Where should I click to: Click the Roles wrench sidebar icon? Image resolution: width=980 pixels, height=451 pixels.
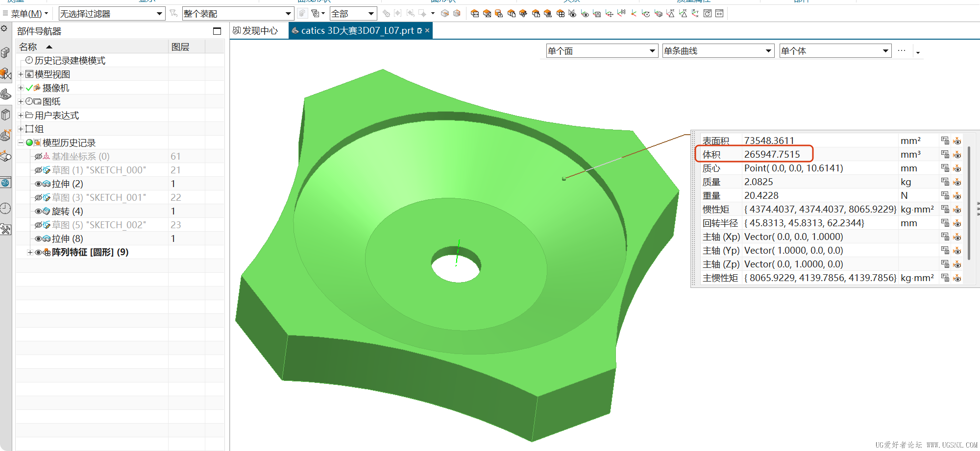pos(5,229)
